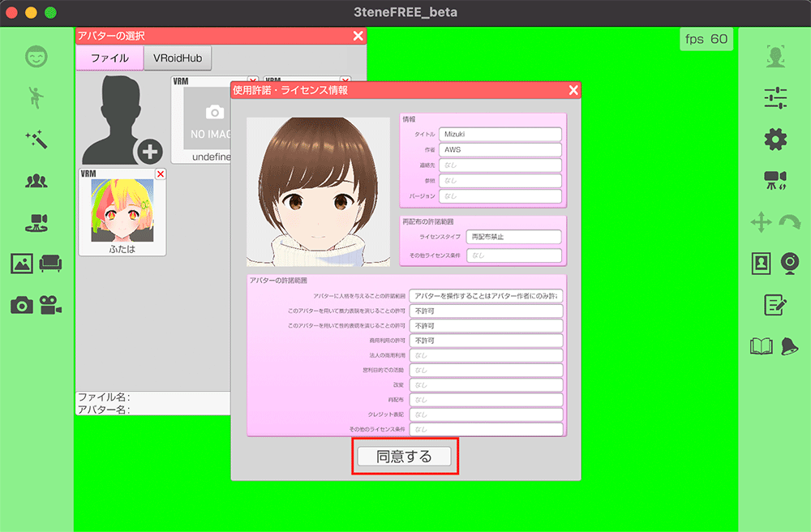Open the settings gear
Image resolution: width=811 pixels, height=532 pixels.
pyautogui.click(x=775, y=138)
